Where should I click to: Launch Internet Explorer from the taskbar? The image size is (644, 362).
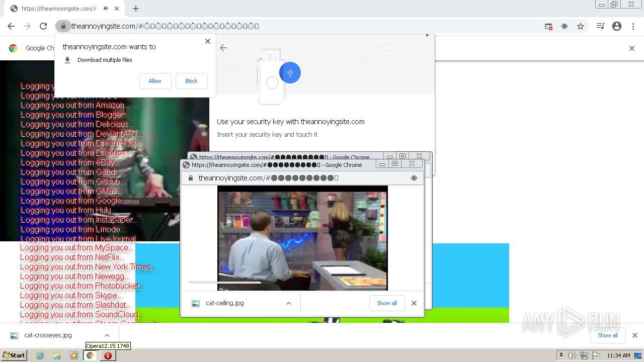(x=40, y=355)
